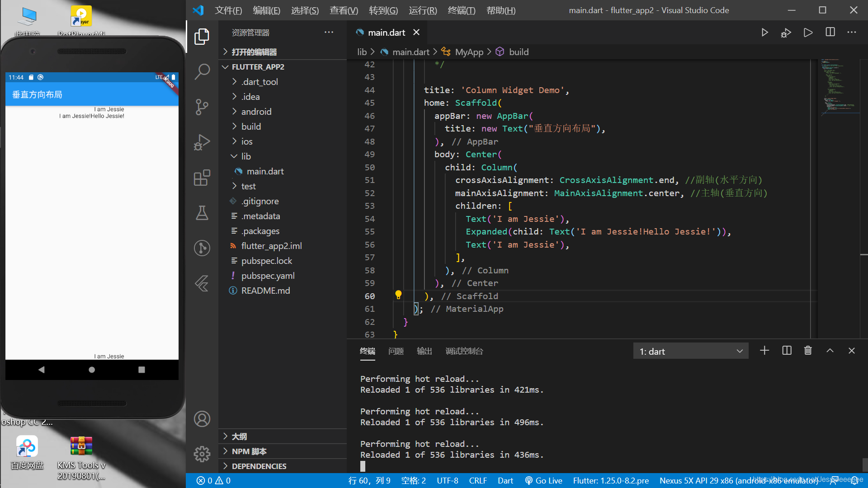This screenshot has height=488, width=868.
Task: Switch to the Output panel tab
Action: click(424, 351)
